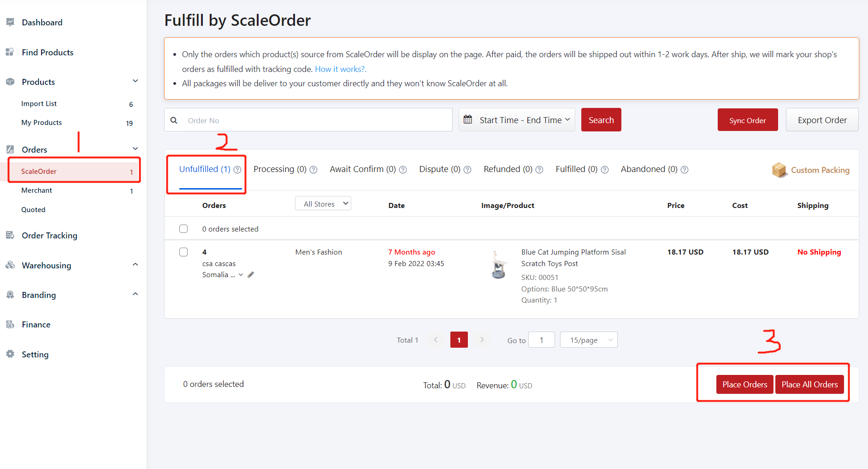868x469 pixels.
Task: Go to the next page arrow
Action: click(482, 340)
